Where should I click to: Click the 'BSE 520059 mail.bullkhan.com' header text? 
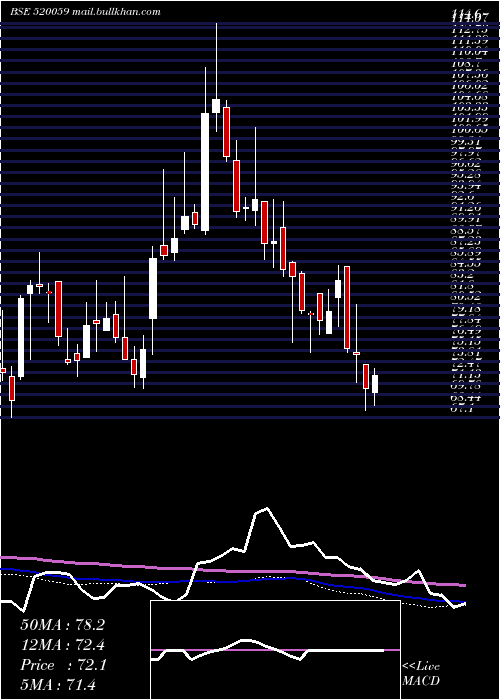click(x=85, y=12)
